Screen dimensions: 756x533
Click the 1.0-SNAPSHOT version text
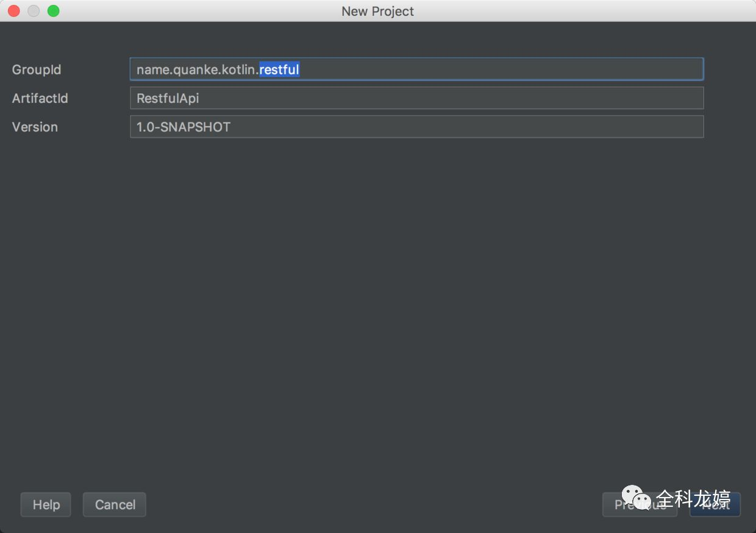coord(184,127)
